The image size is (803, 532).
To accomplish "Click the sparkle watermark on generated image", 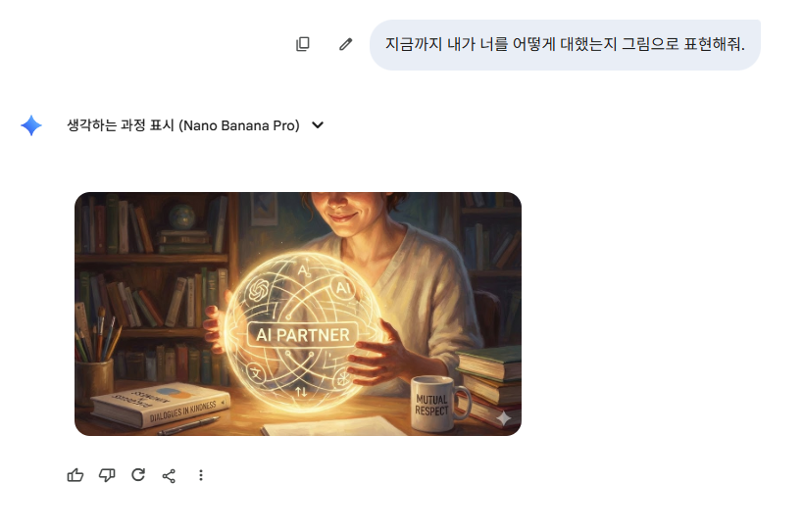I will click(x=503, y=418).
